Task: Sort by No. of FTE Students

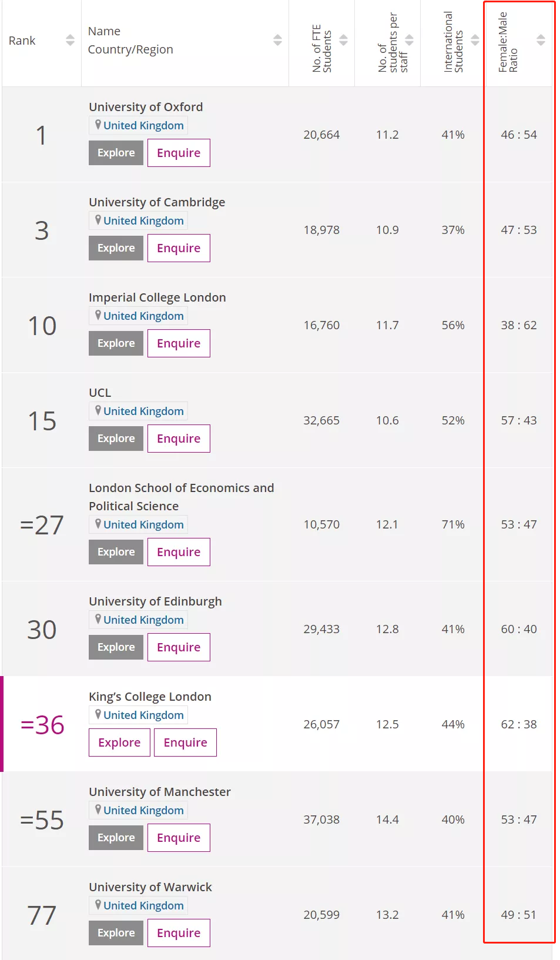Action: pyautogui.click(x=343, y=40)
